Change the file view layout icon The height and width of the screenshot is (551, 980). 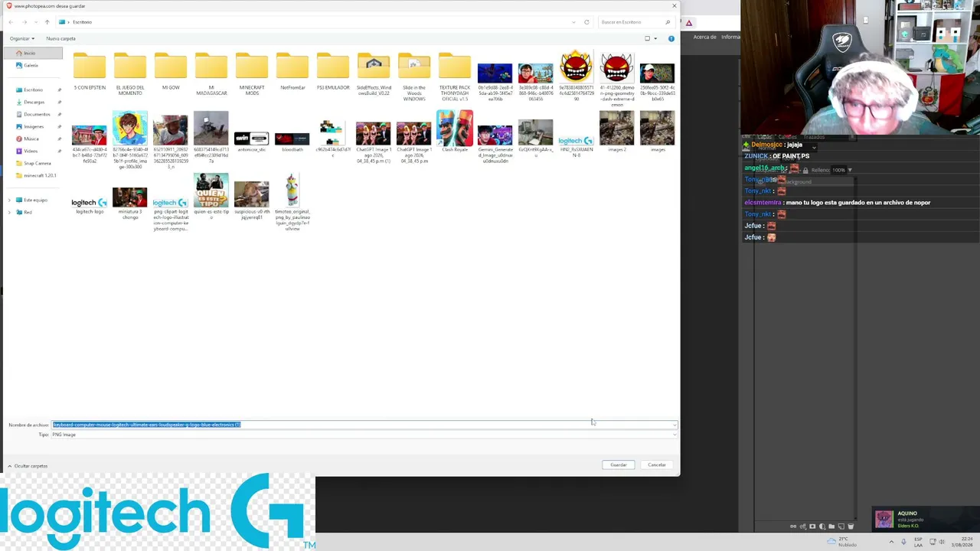648,38
